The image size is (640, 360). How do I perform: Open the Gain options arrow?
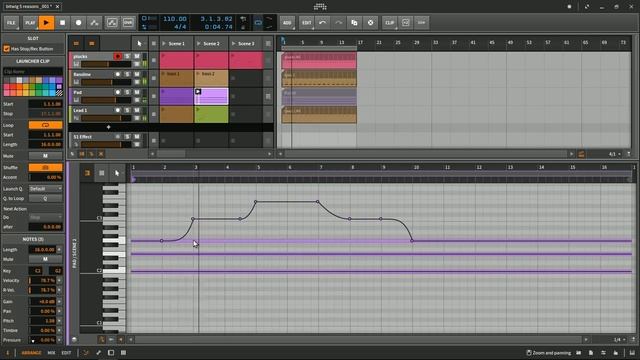[59, 301]
